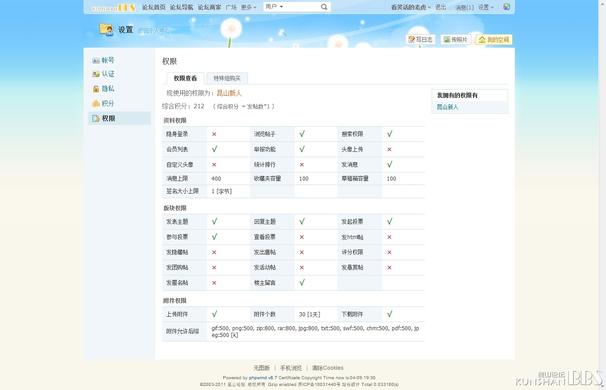
Task: Open 论坛导航 in the top navigation
Action: pyautogui.click(x=182, y=7)
